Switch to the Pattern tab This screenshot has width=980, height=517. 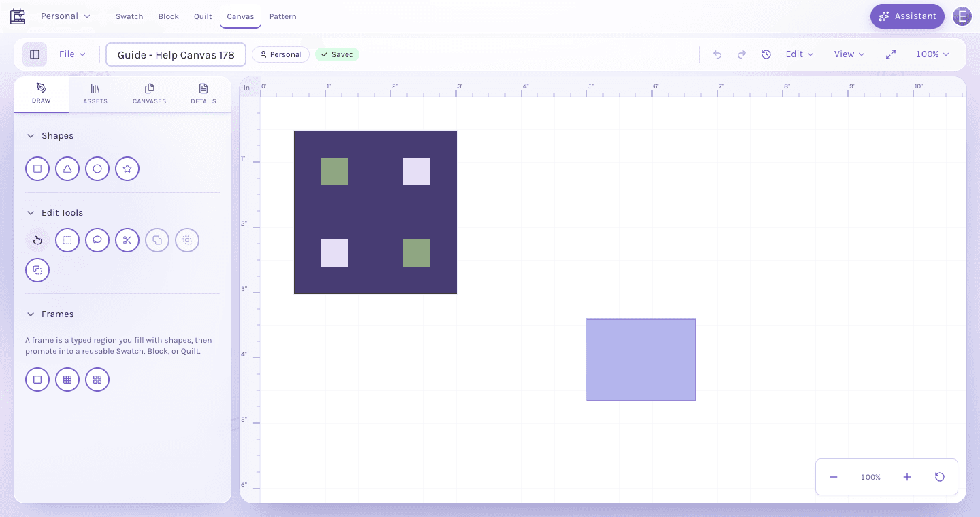282,16
